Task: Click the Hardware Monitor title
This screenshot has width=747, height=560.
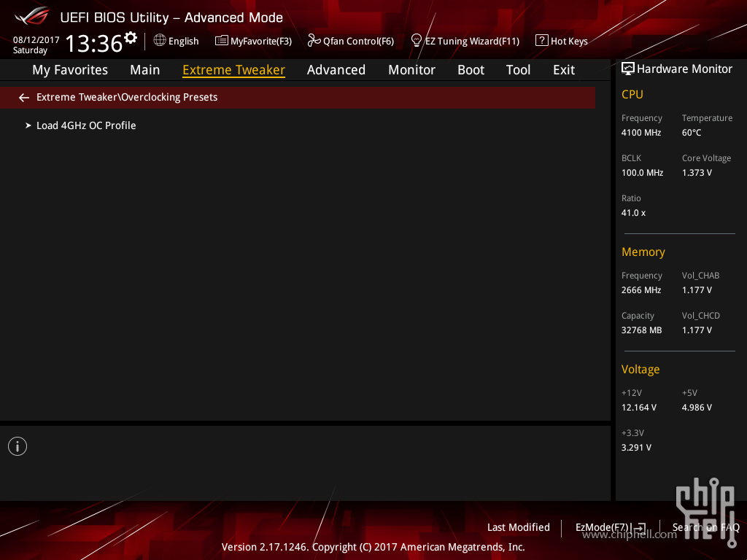Action: coord(684,69)
